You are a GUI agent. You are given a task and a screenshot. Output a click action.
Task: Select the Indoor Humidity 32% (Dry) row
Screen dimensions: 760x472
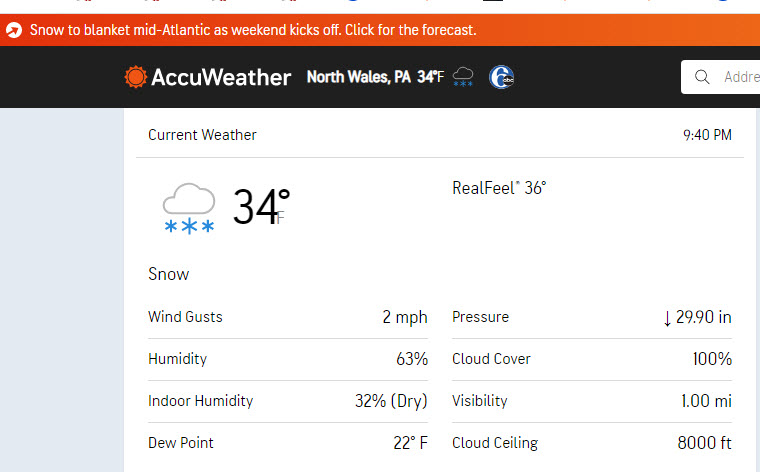pyautogui.click(x=288, y=401)
